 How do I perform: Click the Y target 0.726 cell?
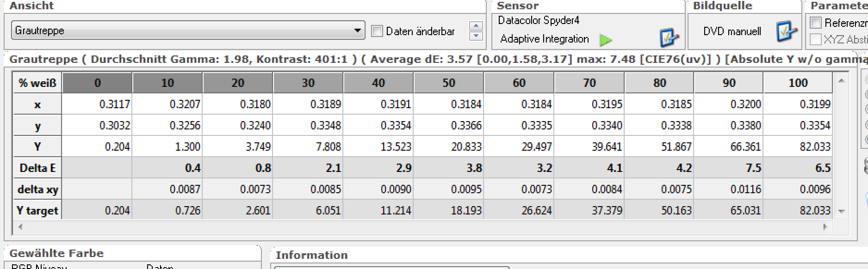tap(167, 210)
